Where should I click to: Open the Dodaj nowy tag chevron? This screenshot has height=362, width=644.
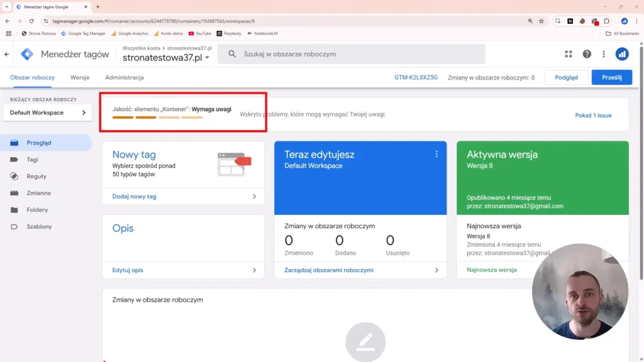254,197
